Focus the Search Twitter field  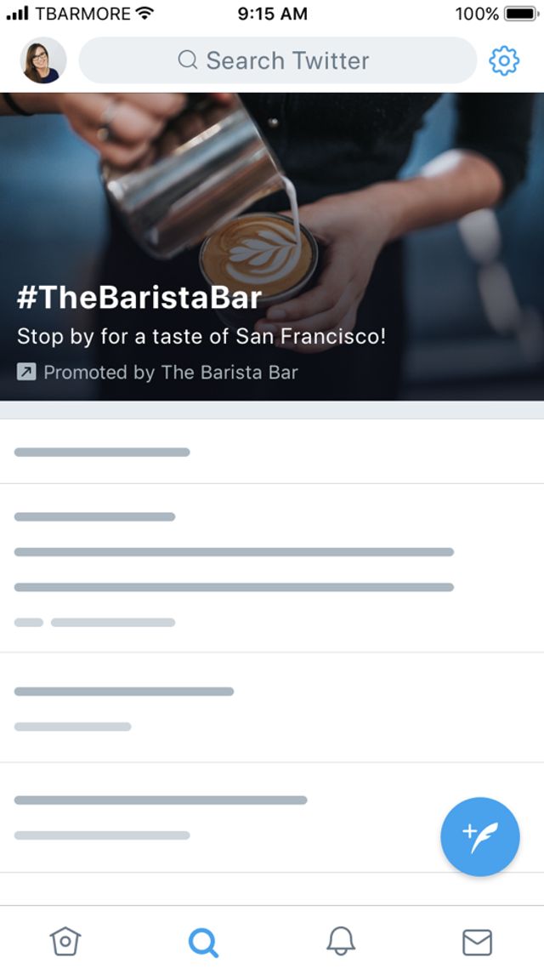289,60
